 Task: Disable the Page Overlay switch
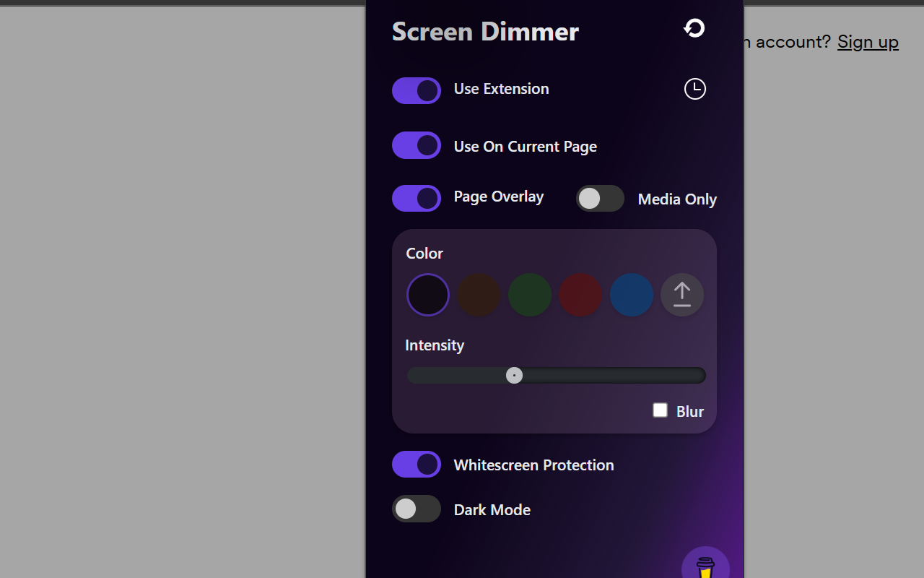[417, 198]
